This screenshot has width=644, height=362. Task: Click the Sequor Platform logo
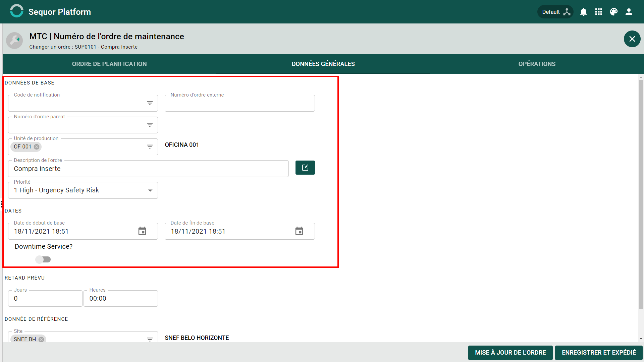pyautogui.click(x=16, y=11)
